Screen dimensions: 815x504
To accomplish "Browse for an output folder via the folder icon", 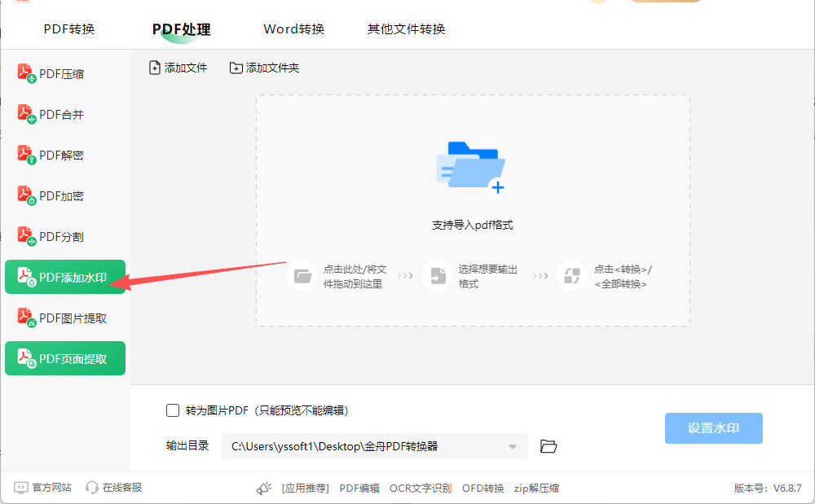I will [548, 446].
